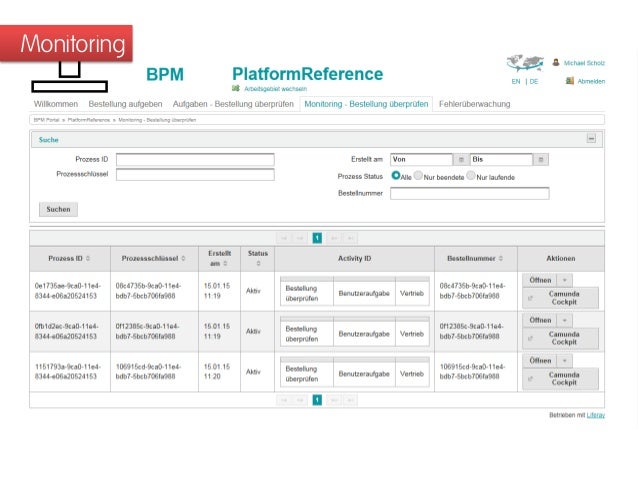
Task: Select Monitoring - Bestellung überprüfen tab
Action: pos(366,104)
